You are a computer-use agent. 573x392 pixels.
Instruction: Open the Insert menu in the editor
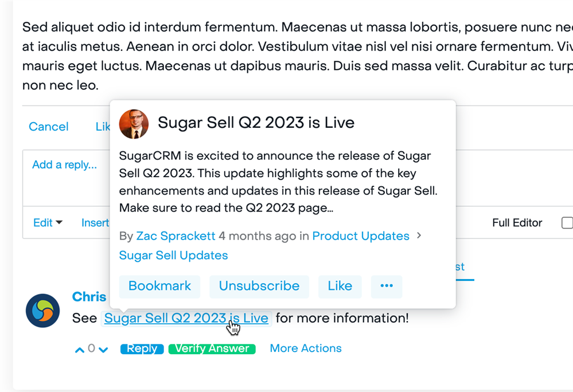coord(95,223)
